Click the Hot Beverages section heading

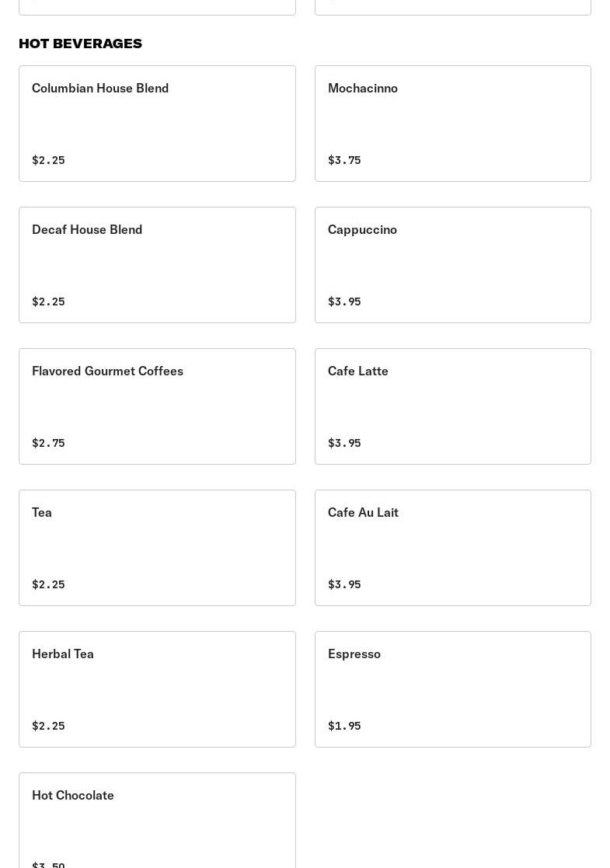coord(80,44)
